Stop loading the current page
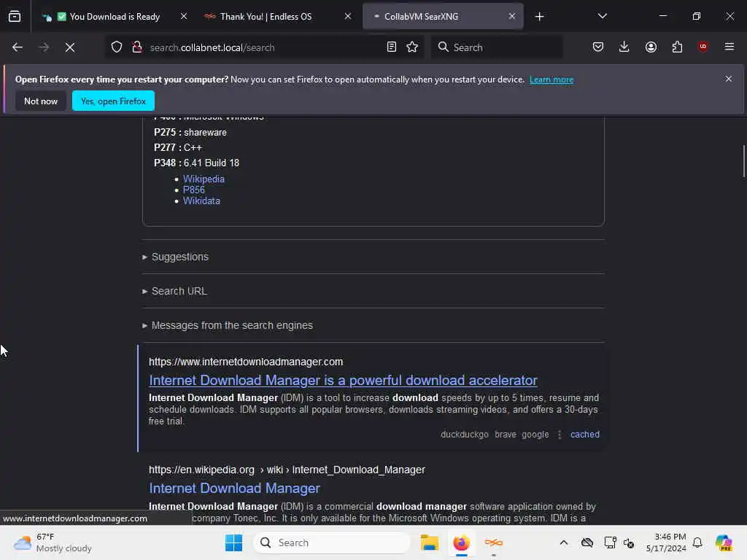The width and height of the screenshot is (747, 560). [70, 47]
